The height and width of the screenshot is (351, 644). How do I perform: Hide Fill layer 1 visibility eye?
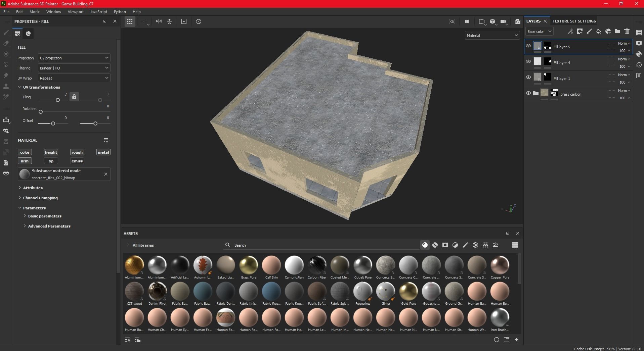[528, 78]
